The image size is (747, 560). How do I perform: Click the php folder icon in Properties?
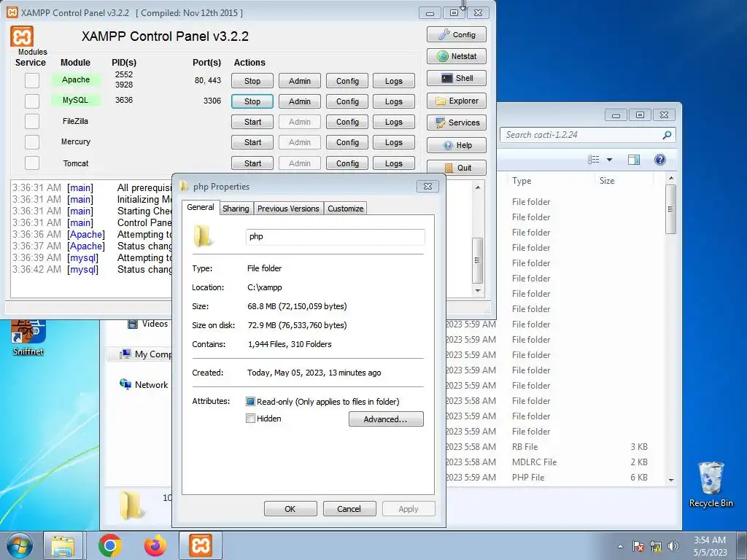[x=203, y=236]
